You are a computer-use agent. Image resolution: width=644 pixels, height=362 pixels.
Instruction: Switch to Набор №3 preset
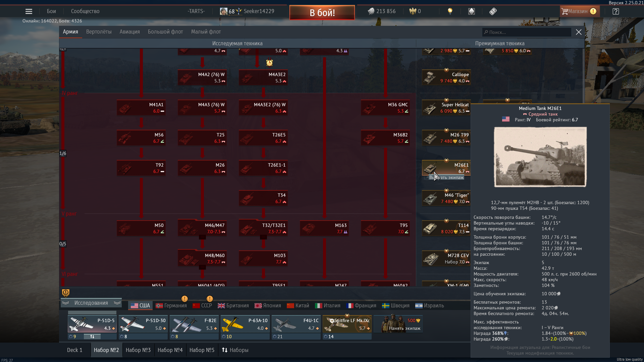pos(138,350)
